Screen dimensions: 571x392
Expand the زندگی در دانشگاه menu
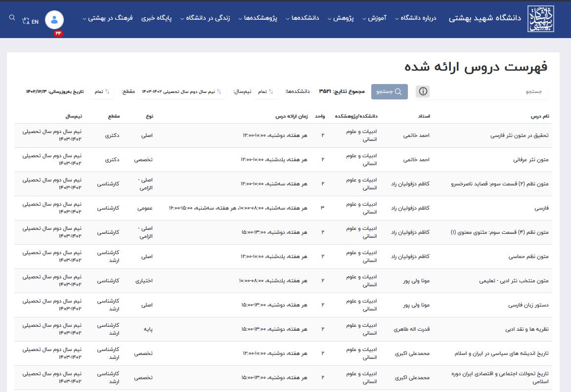pos(209,18)
